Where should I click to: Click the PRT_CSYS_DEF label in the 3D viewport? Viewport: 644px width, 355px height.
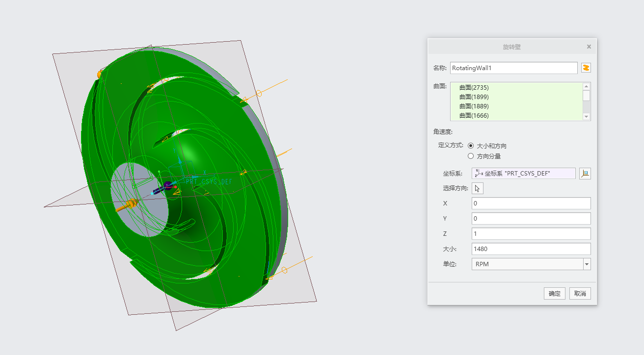coord(209,181)
